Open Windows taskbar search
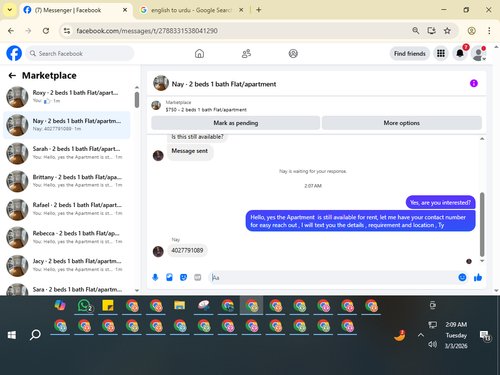This screenshot has height=375, width=500. pyautogui.click(x=35, y=335)
